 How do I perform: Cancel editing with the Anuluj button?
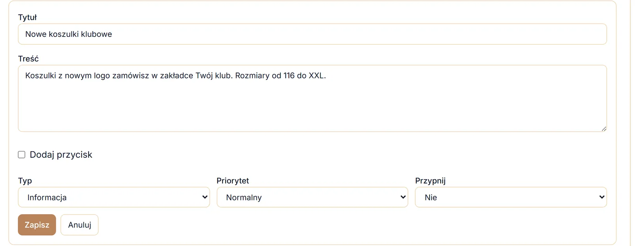[79, 225]
